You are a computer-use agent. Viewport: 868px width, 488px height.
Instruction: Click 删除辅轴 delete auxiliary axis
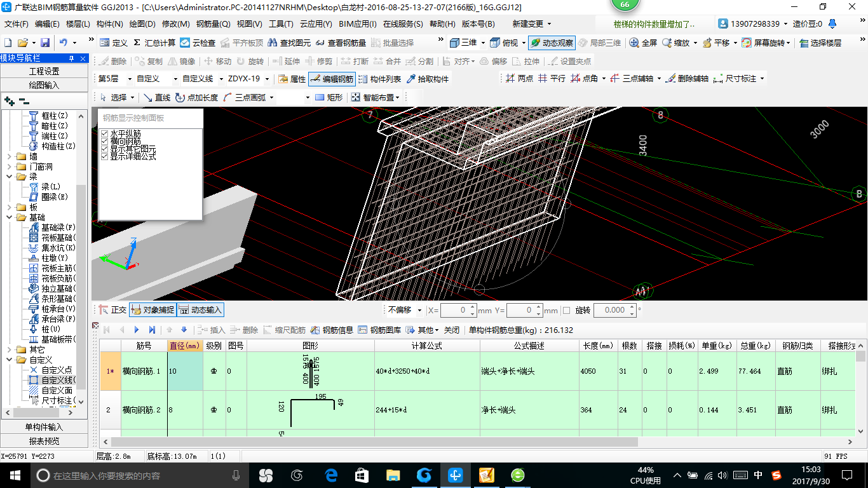coord(686,79)
